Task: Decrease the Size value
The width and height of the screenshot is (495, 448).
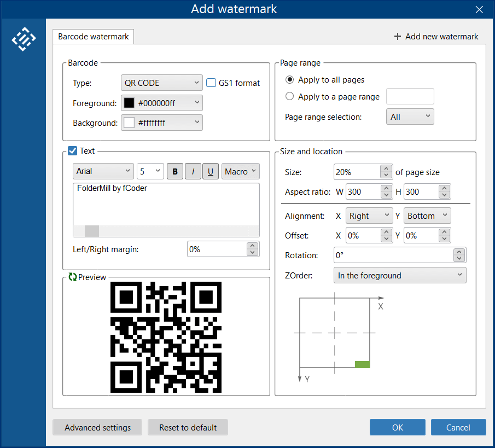Action: click(x=386, y=176)
